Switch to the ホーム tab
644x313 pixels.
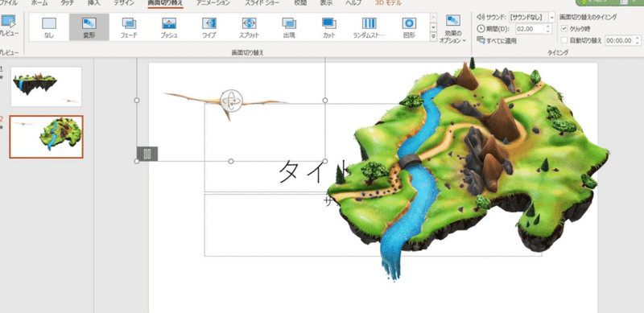click(x=39, y=3)
